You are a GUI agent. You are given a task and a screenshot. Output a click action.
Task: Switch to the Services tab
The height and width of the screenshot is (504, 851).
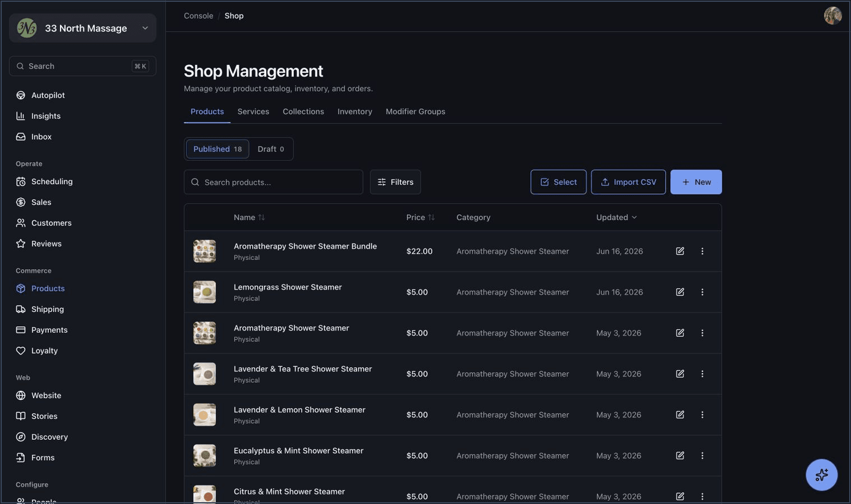(x=253, y=112)
